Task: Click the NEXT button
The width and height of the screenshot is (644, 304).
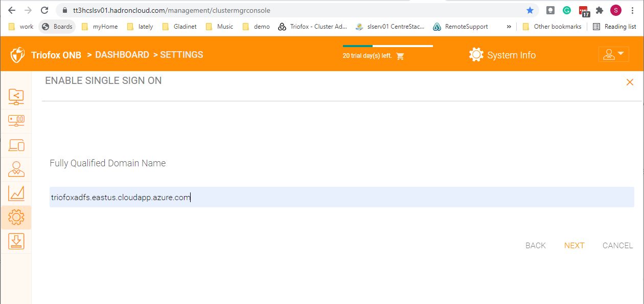Action: pyautogui.click(x=574, y=246)
